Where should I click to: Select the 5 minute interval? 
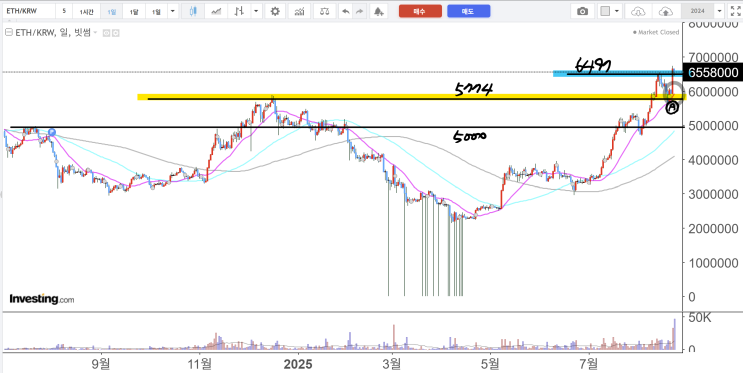click(x=64, y=11)
